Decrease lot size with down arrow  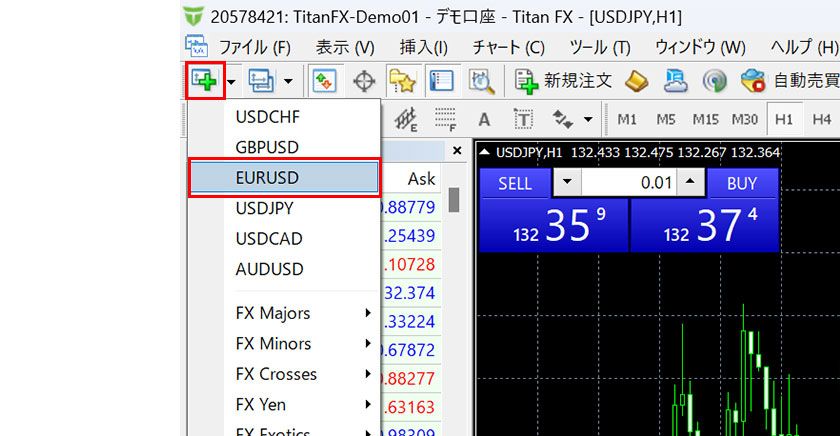tap(567, 183)
